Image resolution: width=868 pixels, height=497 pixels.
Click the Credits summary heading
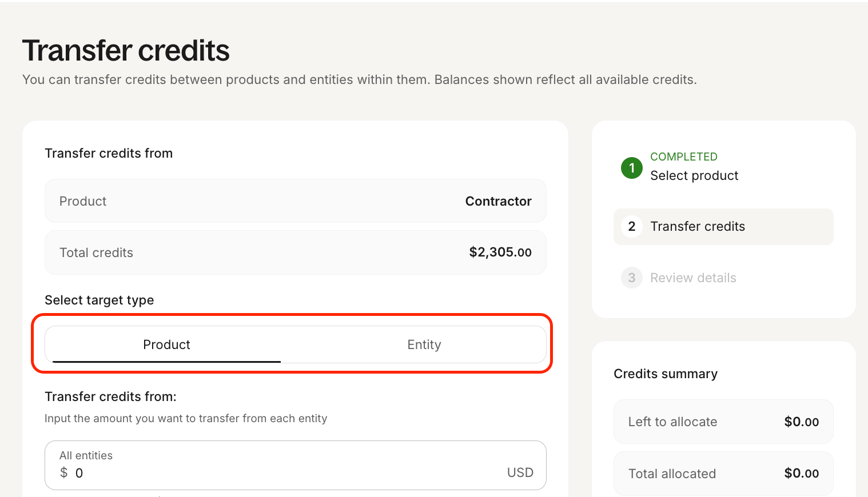coord(665,374)
